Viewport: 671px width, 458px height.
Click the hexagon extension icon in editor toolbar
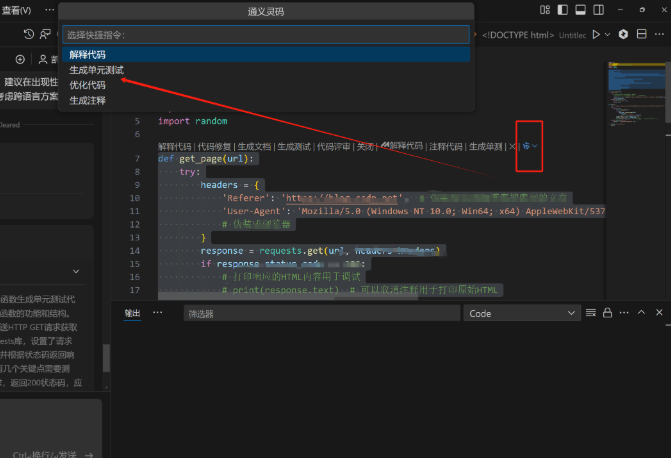click(623, 34)
